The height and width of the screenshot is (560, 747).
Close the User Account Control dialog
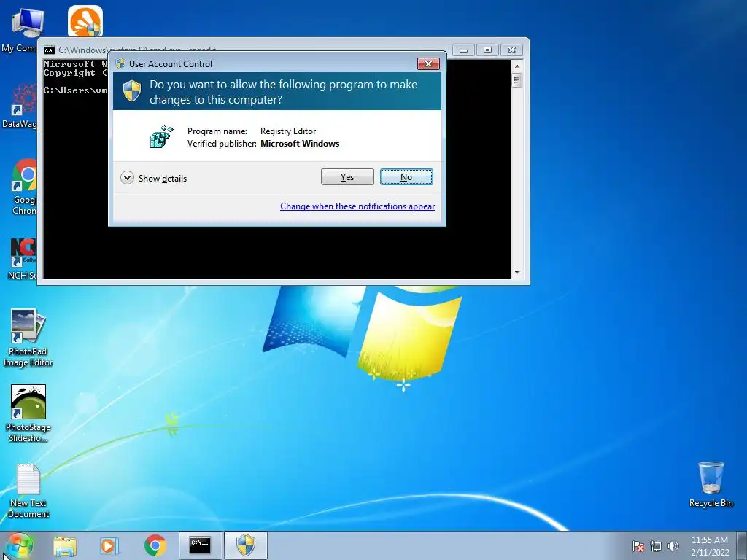pos(427,64)
